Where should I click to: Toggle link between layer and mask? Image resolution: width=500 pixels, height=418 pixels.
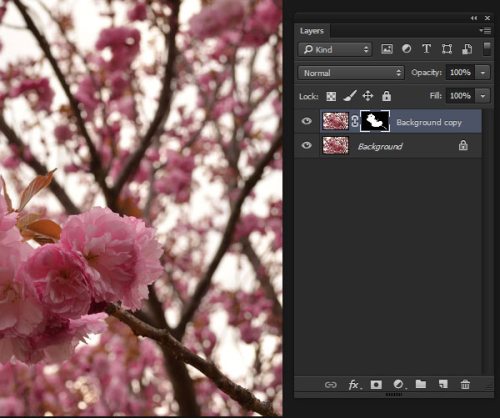pos(355,121)
